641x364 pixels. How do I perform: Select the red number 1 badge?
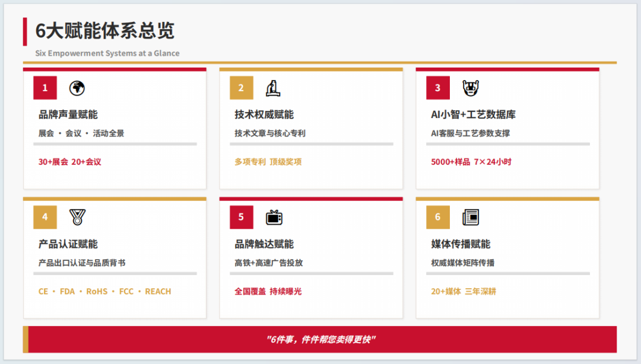(x=45, y=88)
